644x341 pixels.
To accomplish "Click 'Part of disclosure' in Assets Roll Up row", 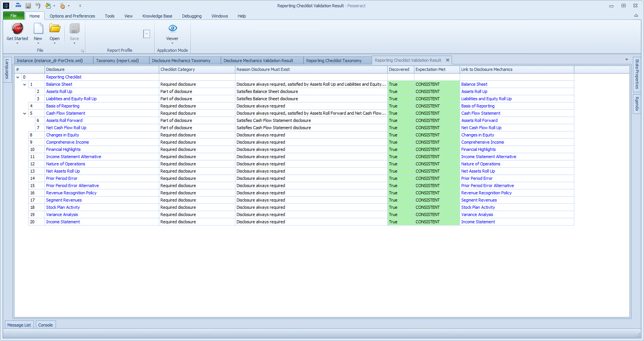I will 176,91.
